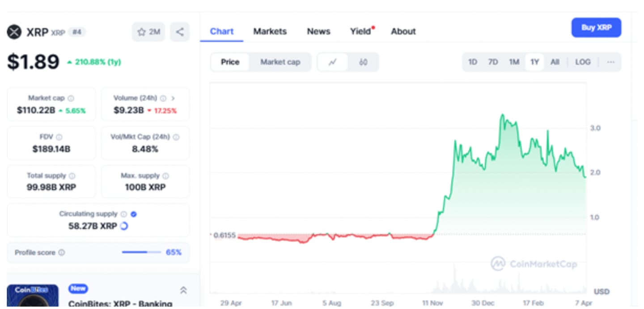
Task: Select the 7D time range
Action: click(x=493, y=62)
